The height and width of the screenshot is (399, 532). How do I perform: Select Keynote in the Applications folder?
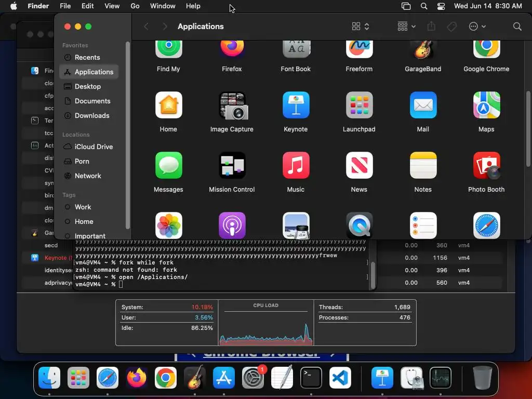click(296, 105)
